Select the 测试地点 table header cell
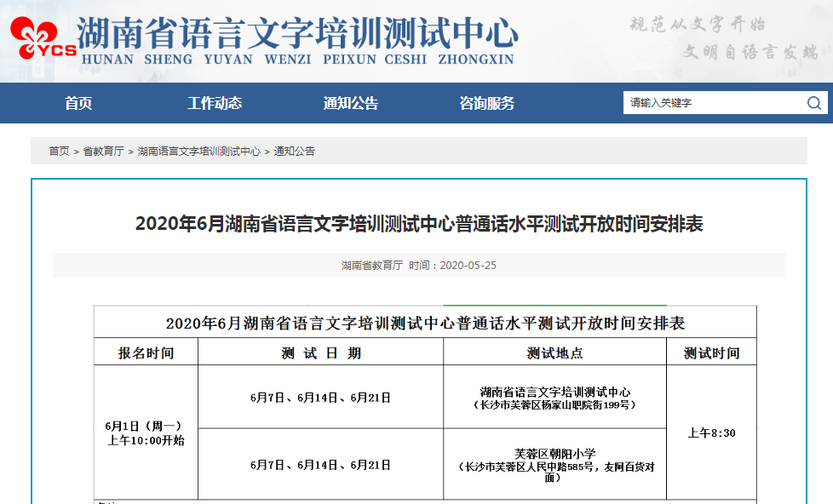 coord(554,352)
